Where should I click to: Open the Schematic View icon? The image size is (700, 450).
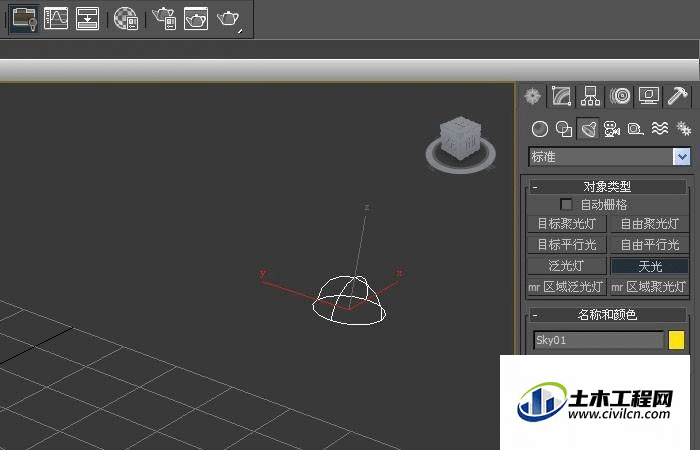87,18
